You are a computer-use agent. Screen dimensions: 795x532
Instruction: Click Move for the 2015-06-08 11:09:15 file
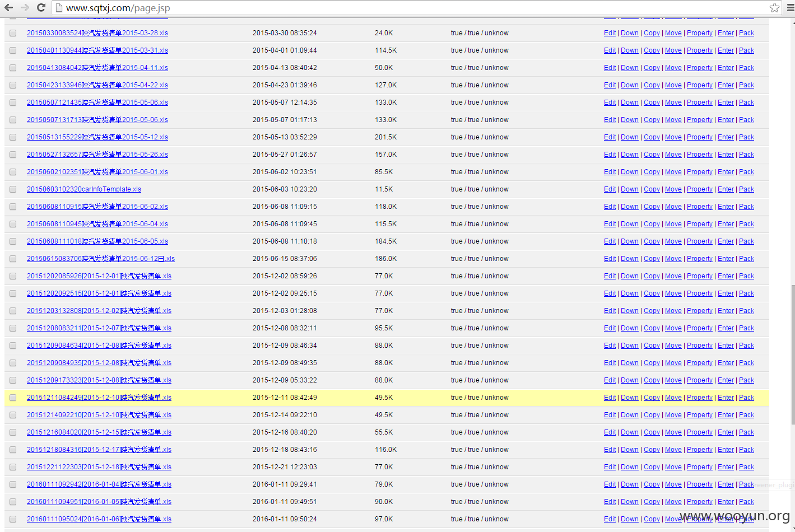tap(673, 207)
